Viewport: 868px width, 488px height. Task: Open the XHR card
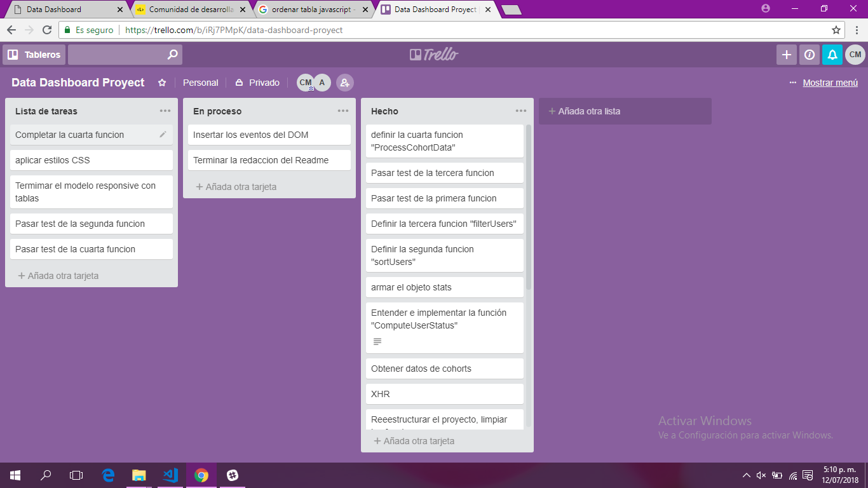(445, 394)
